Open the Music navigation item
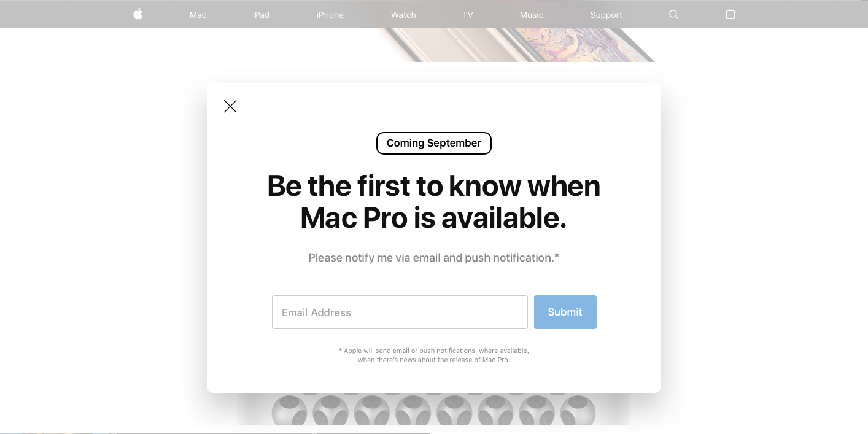The image size is (868, 434). point(532,15)
